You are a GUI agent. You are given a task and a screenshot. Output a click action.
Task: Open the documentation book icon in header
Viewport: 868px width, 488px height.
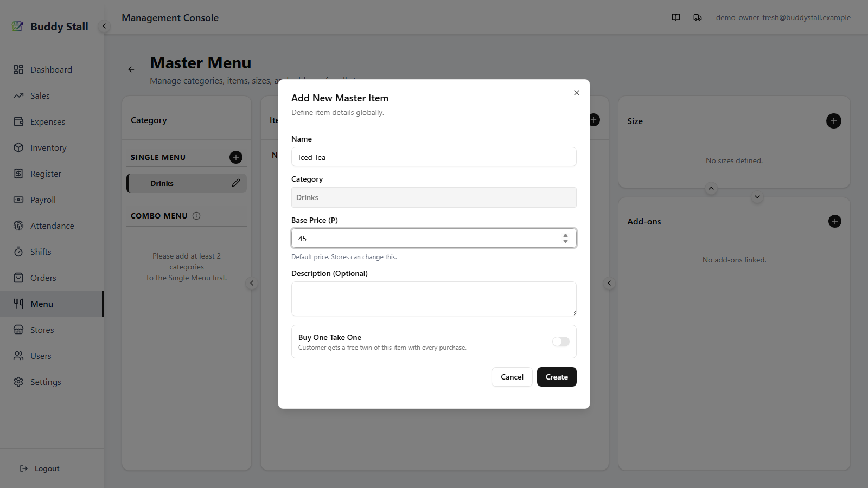(676, 17)
